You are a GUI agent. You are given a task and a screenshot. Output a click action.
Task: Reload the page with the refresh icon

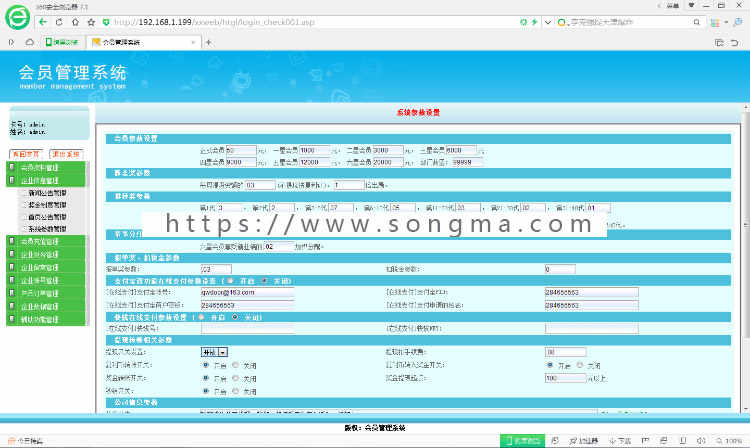point(59,22)
